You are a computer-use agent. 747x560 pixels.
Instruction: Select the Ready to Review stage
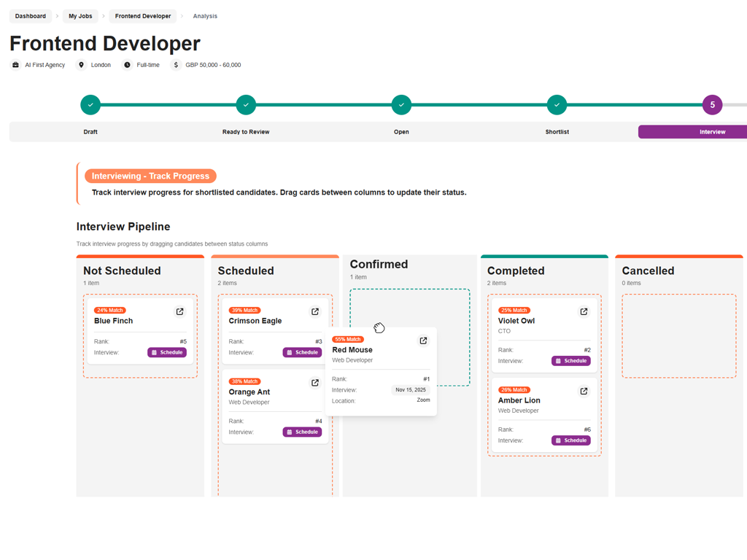[246, 132]
